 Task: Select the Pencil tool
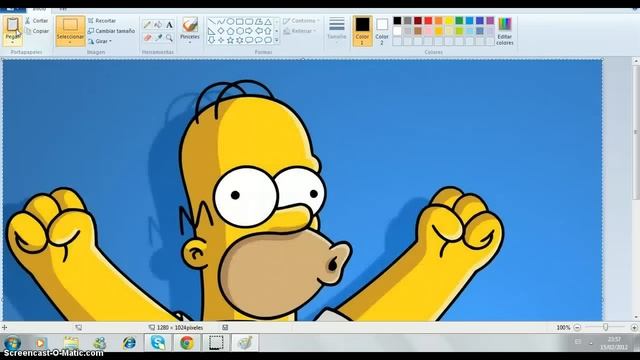(147, 25)
